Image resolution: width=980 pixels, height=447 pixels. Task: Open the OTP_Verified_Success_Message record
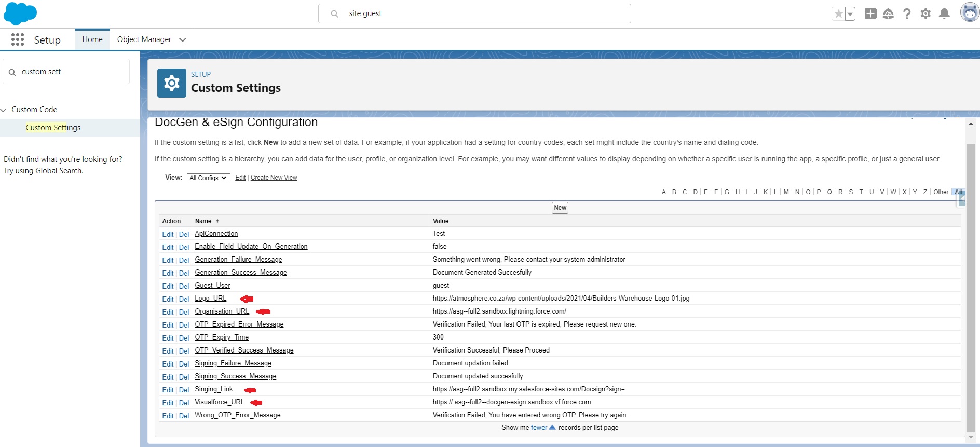(244, 350)
